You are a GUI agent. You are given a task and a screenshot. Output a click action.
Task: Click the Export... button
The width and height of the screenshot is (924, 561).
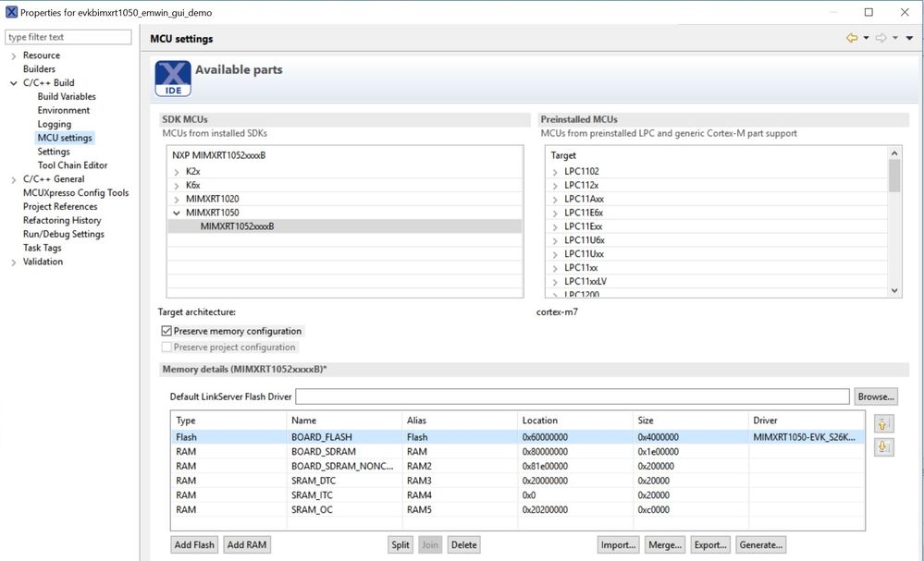tap(708, 544)
